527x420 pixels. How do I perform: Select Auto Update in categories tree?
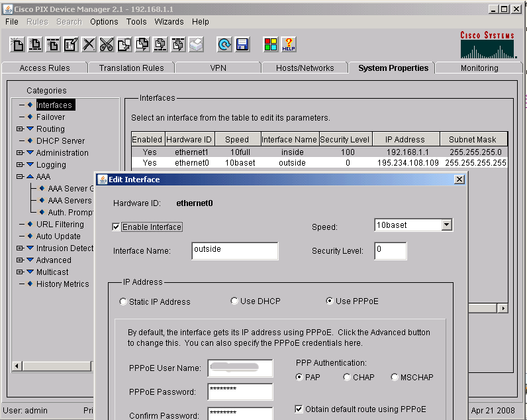58,236
